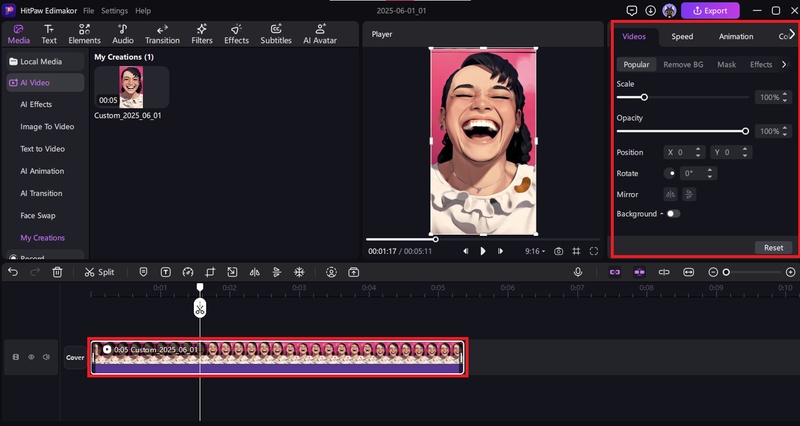Select the Remove BG sub-tab
This screenshot has width=800, height=426.
click(683, 64)
